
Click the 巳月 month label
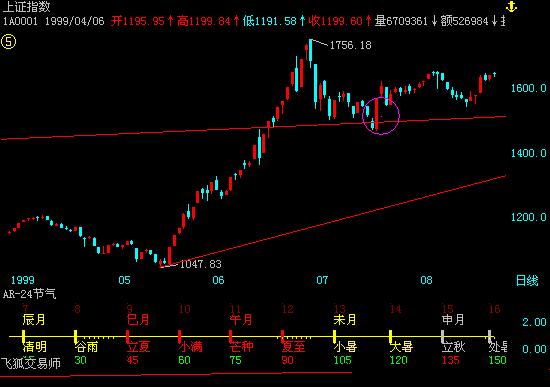click(x=138, y=320)
